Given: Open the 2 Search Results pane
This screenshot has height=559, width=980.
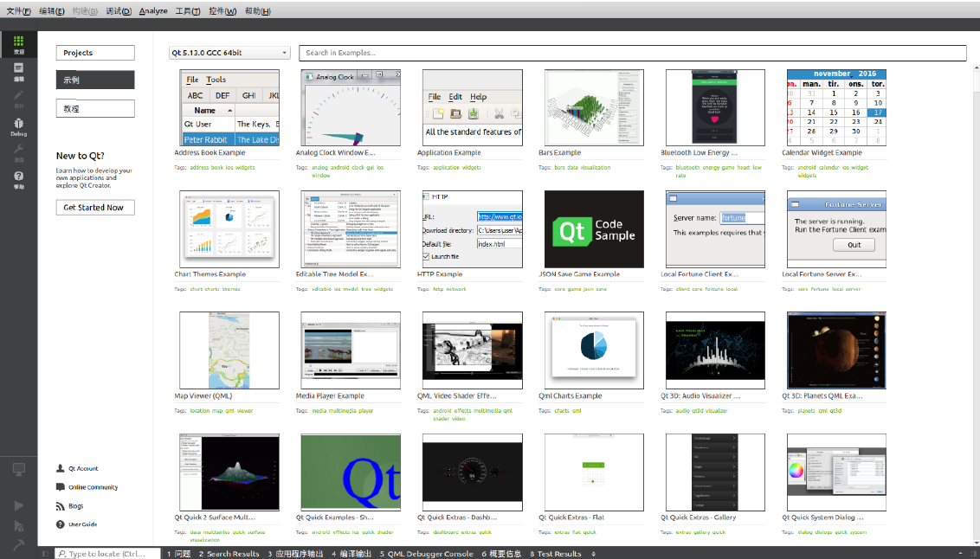Looking at the screenshot, I should tap(229, 554).
